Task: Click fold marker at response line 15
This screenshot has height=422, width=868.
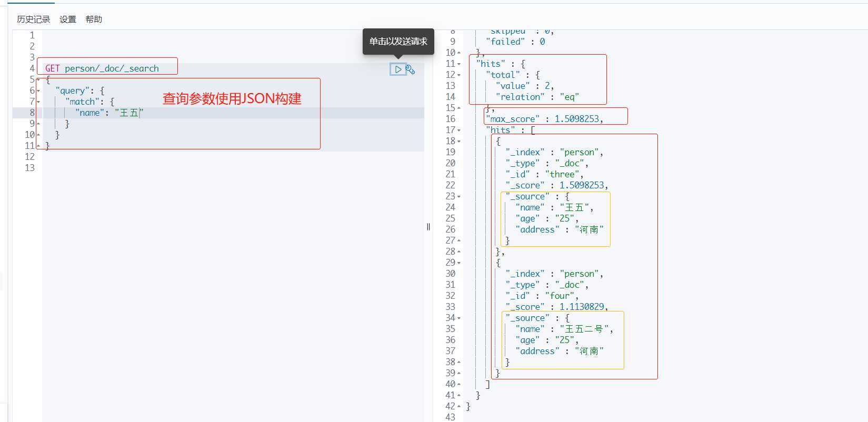Action: (x=459, y=108)
